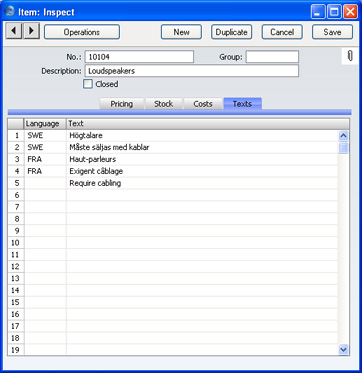Switch to the Stock tab
362x373 pixels.
tap(164, 104)
